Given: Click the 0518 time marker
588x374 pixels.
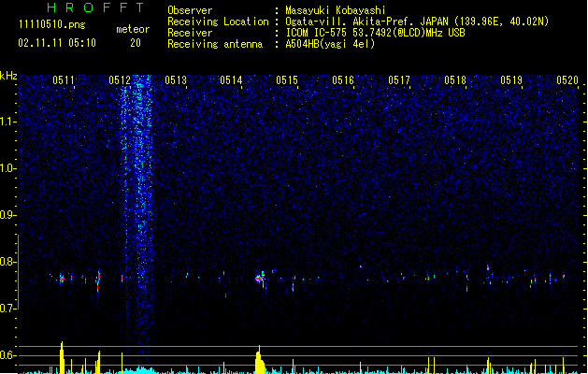Looking at the screenshot, I should point(455,80).
